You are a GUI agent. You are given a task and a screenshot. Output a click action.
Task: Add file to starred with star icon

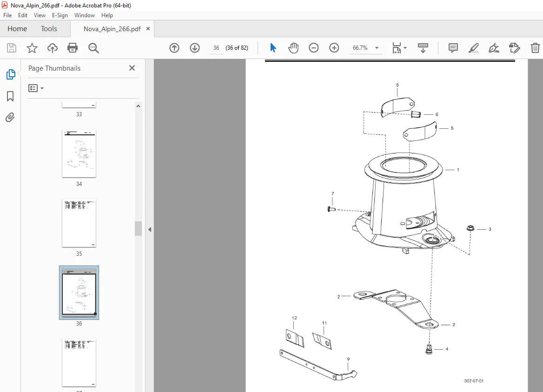32,48
